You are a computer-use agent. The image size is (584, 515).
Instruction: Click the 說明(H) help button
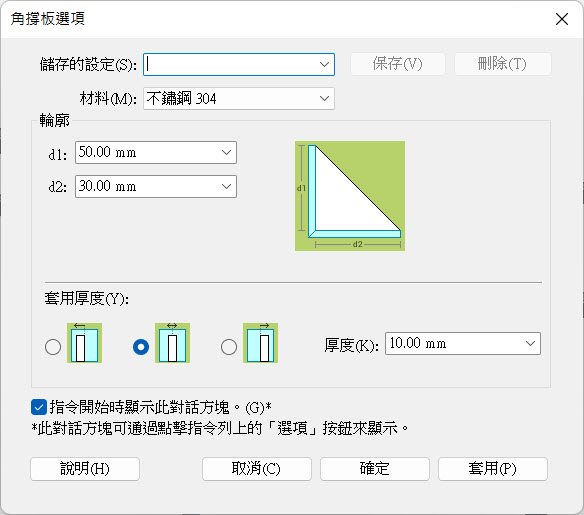[85, 469]
